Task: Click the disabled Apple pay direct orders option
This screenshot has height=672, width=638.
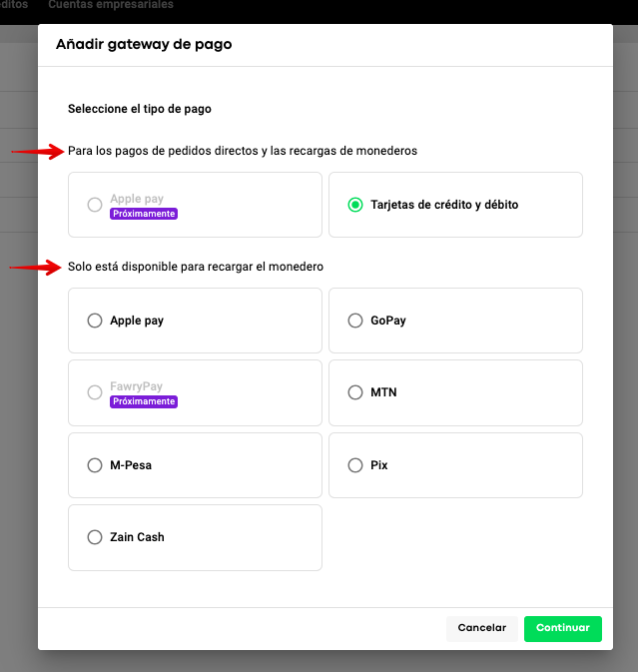Action: point(95,205)
